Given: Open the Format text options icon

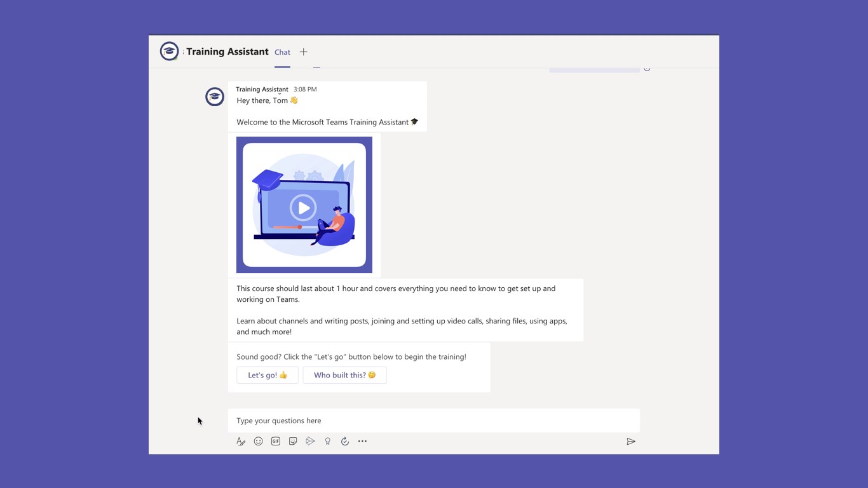Looking at the screenshot, I should (x=241, y=441).
